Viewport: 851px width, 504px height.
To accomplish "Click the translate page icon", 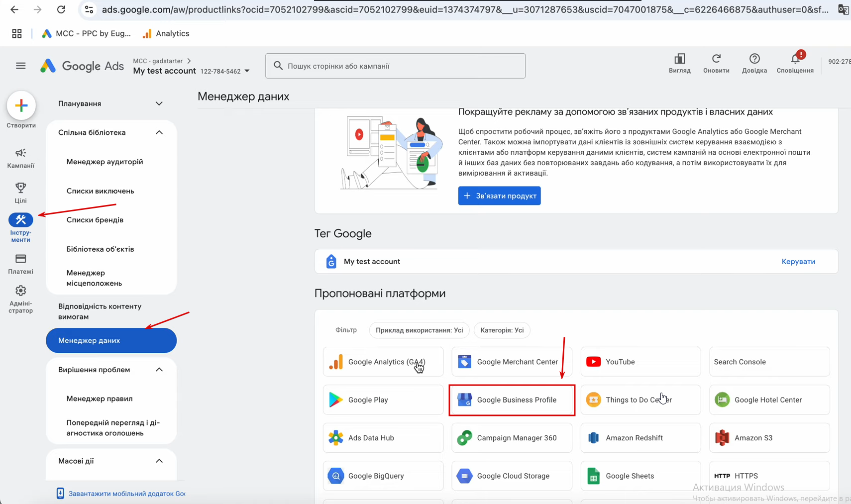I will 844,9.
